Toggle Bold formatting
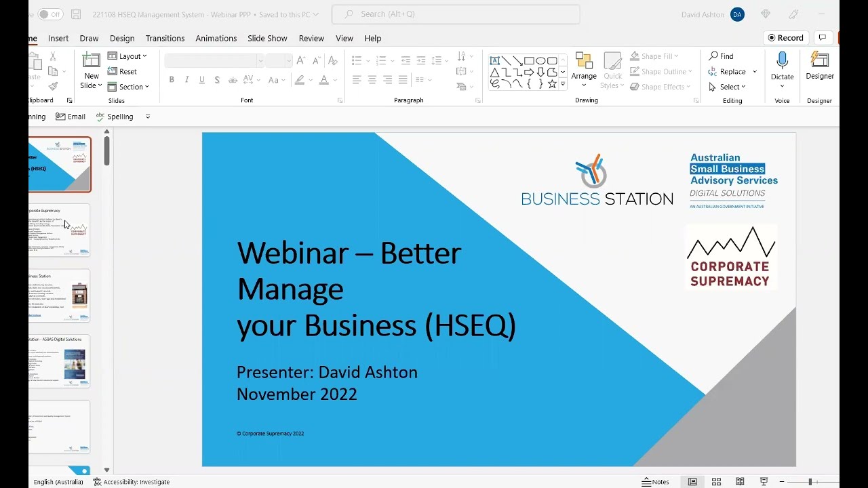The image size is (868, 488). [x=172, y=80]
